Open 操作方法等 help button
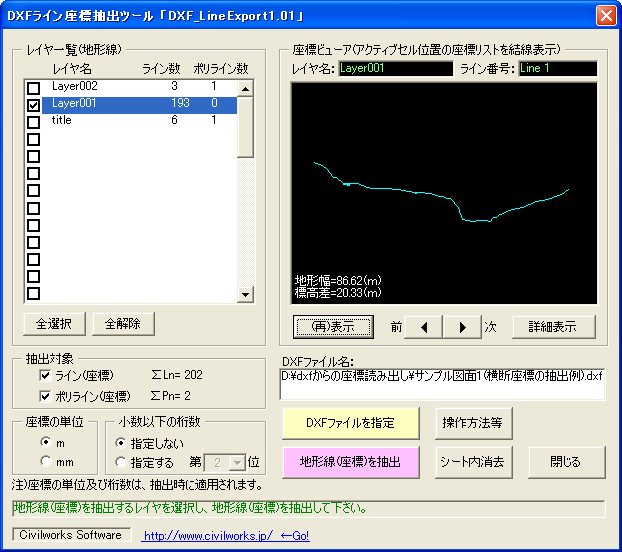Screen dimensions: 622x552 point(473,423)
